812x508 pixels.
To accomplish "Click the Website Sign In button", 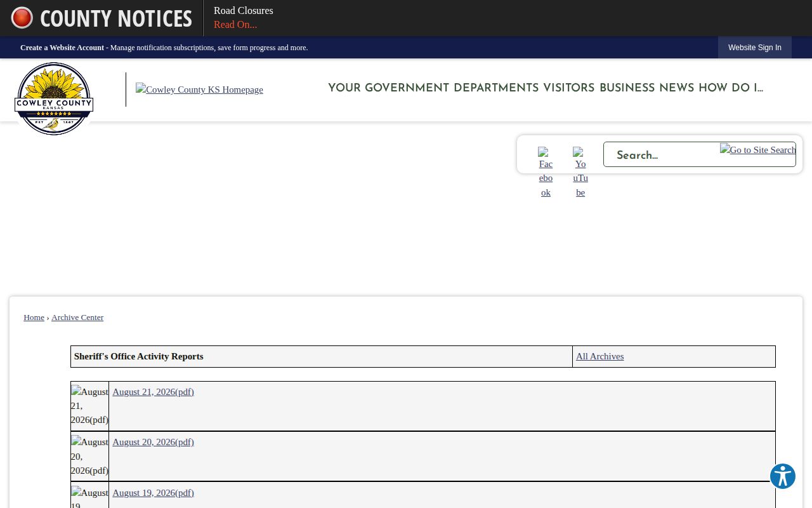I will pyautogui.click(x=754, y=48).
